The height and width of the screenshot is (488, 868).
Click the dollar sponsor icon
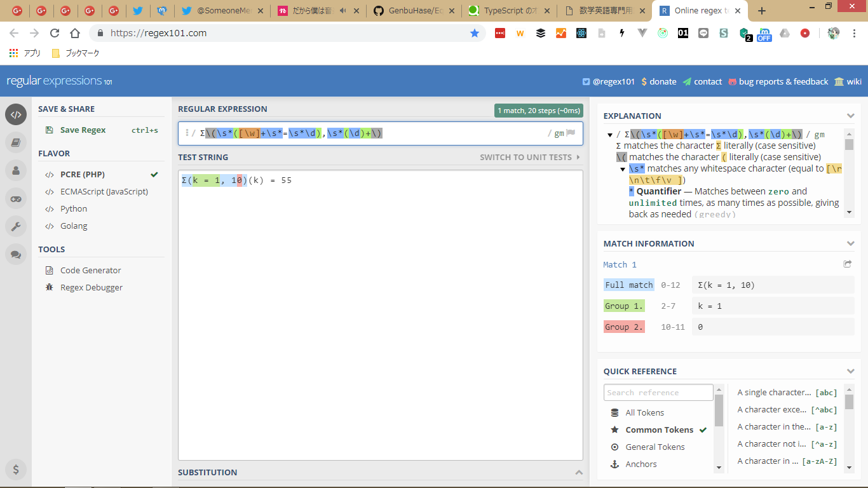pyautogui.click(x=16, y=470)
